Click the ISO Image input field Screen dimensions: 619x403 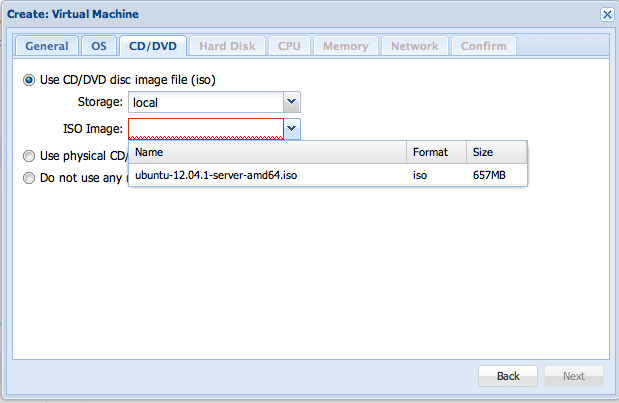tap(205, 128)
